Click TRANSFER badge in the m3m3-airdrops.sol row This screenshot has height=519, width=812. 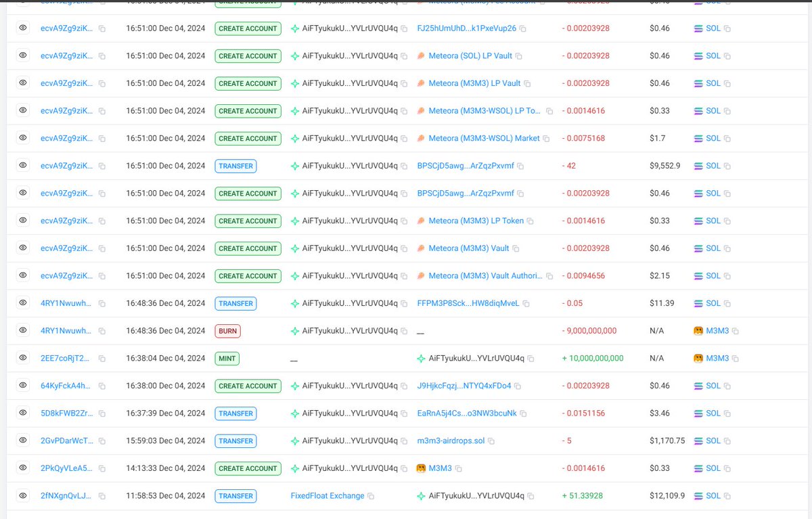(x=235, y=441)
